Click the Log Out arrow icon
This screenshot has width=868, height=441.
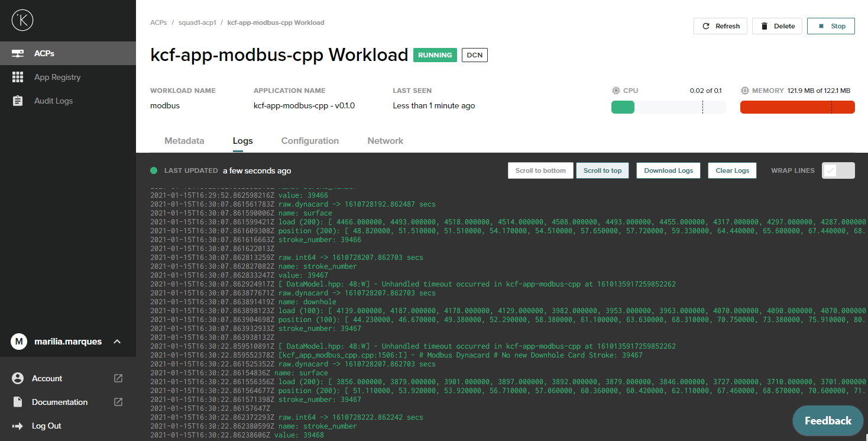18,426
